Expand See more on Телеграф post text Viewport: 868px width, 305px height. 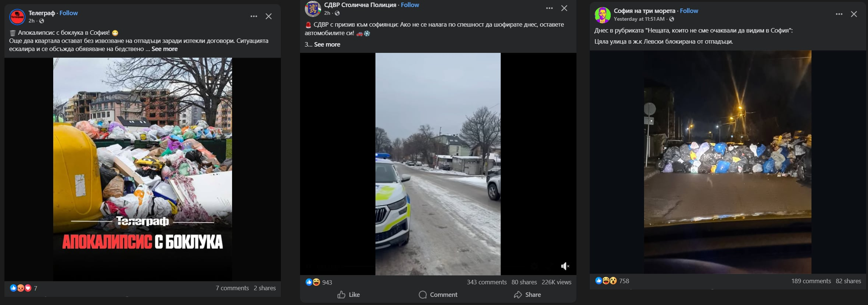(164, 49)
